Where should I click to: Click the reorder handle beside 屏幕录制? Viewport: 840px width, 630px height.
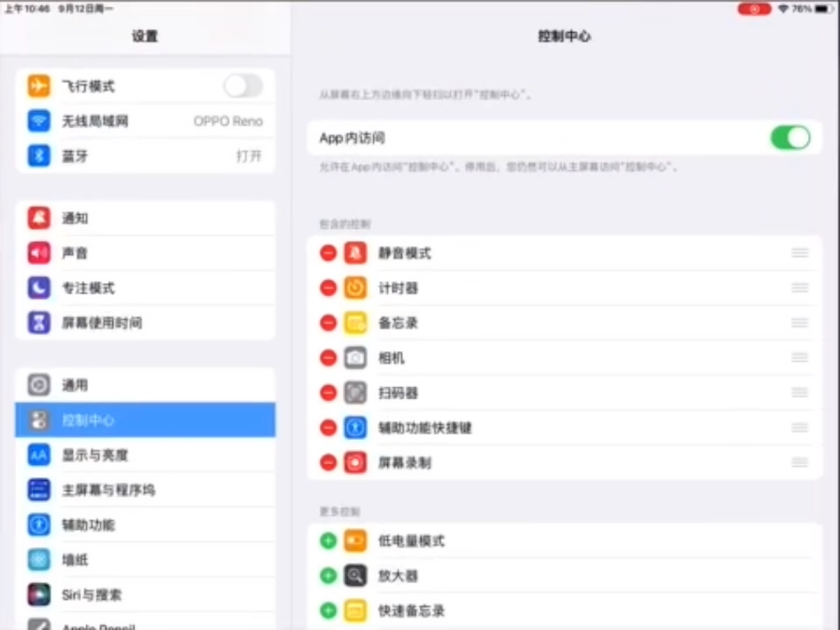coord(799,463)
